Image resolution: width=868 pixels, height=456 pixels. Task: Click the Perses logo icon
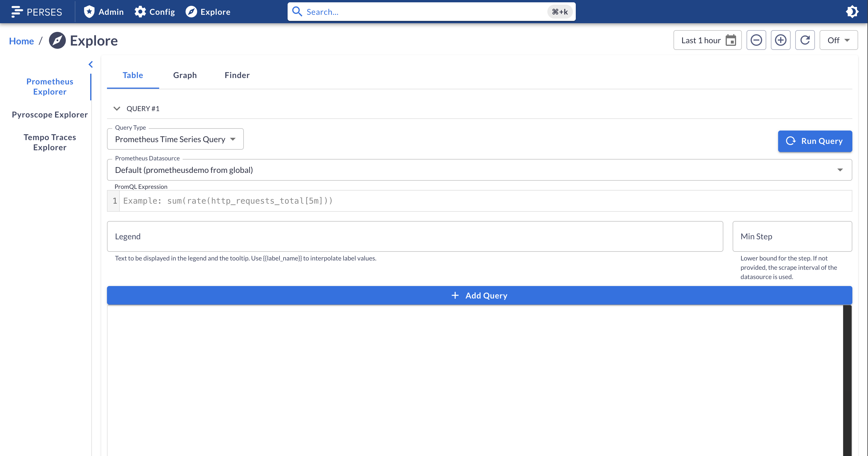click(x=17, y=12)
